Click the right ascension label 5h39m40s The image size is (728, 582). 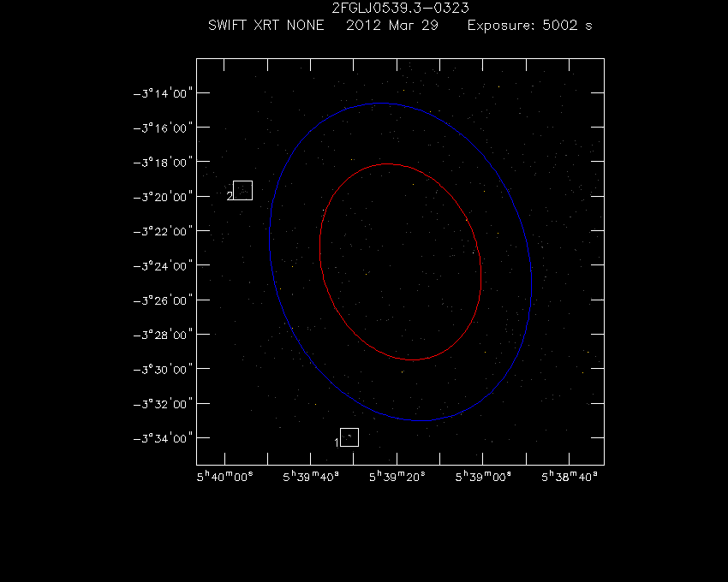pyautogui.click(x=311, y=477)
